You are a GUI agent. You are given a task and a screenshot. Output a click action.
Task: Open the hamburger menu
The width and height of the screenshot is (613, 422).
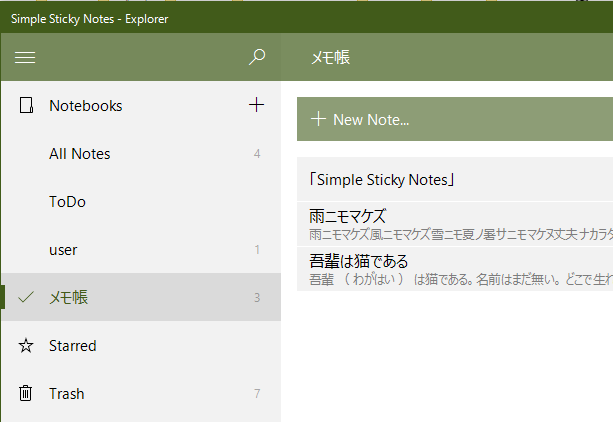tap(25, 57)
